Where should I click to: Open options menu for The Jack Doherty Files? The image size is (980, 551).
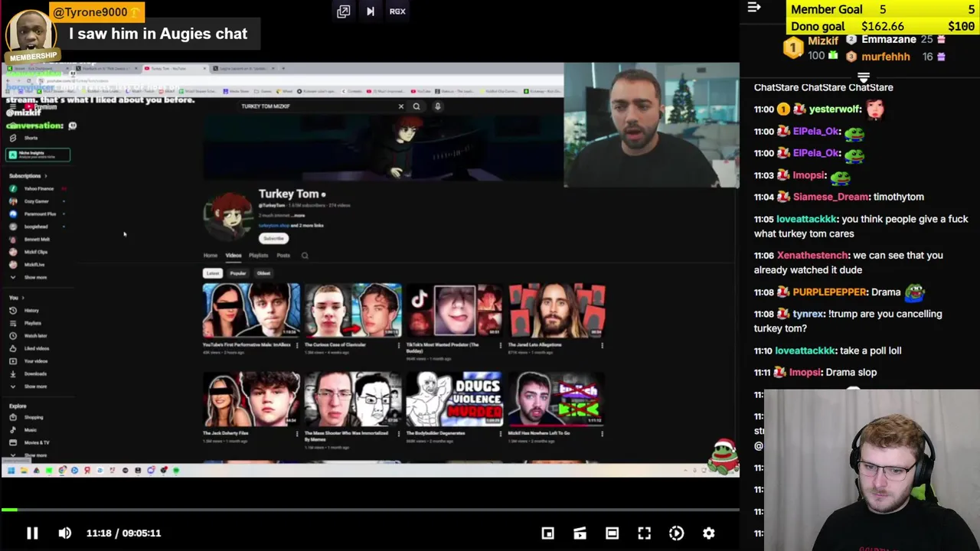pos(297,434)
